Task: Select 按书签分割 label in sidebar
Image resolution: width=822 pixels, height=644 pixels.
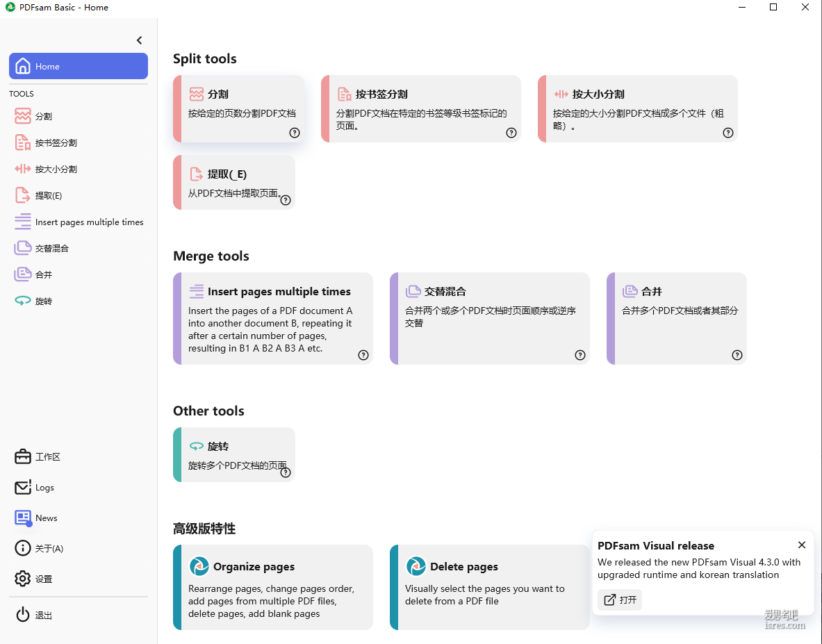Action: point(56,142)
